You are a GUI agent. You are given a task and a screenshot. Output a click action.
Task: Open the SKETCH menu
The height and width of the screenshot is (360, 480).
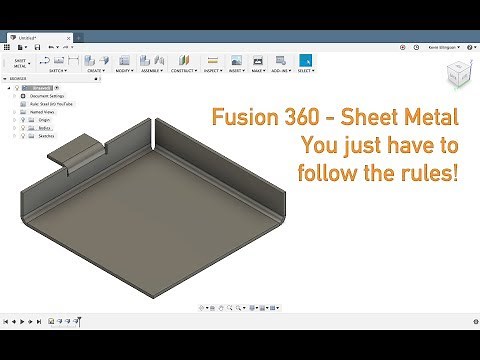58,71
